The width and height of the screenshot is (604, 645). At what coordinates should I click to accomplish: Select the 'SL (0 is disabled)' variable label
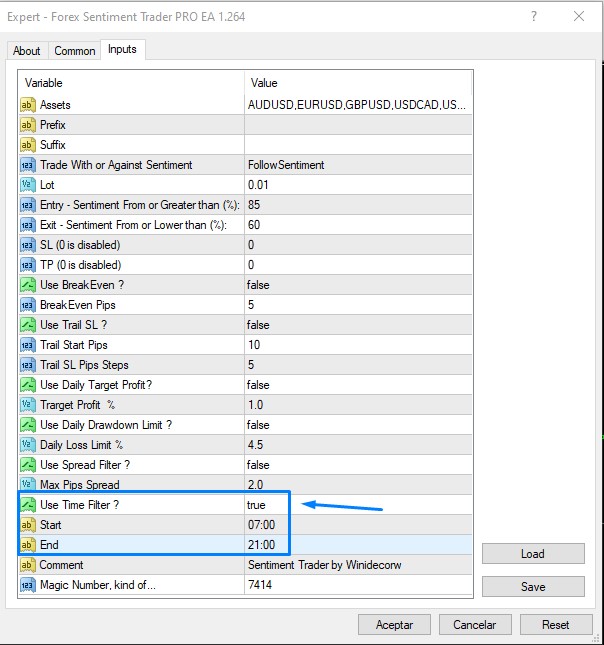tap(80, 245)
